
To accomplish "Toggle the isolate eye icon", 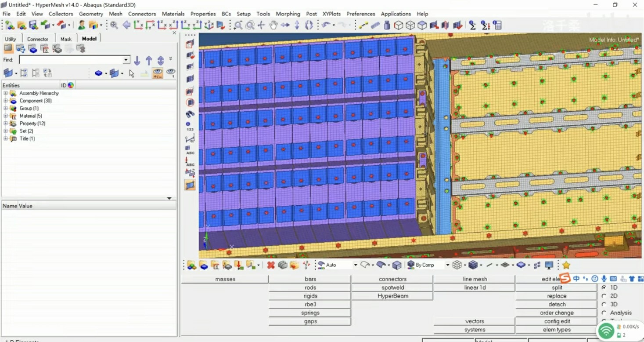I will tap(170, 73).
